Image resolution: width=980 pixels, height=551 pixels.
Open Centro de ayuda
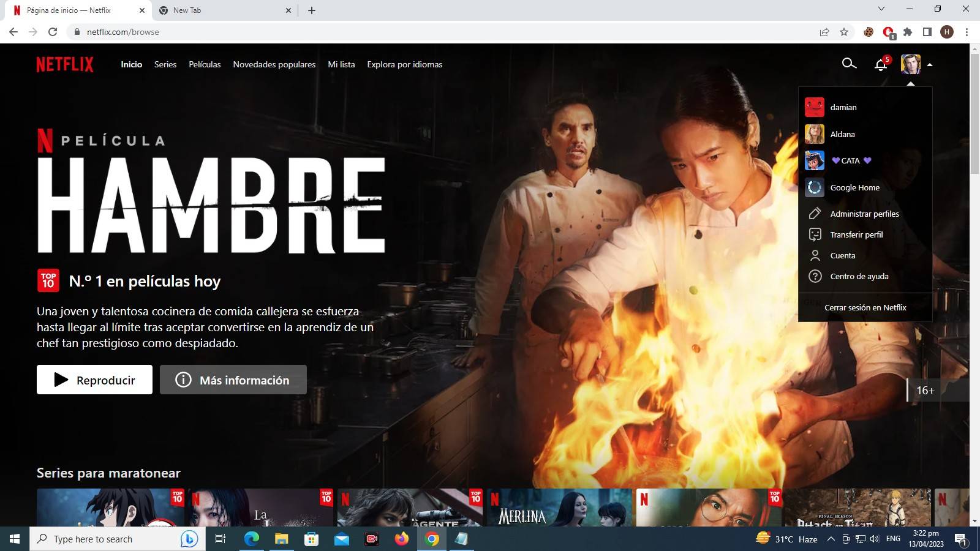click(859, 276)
